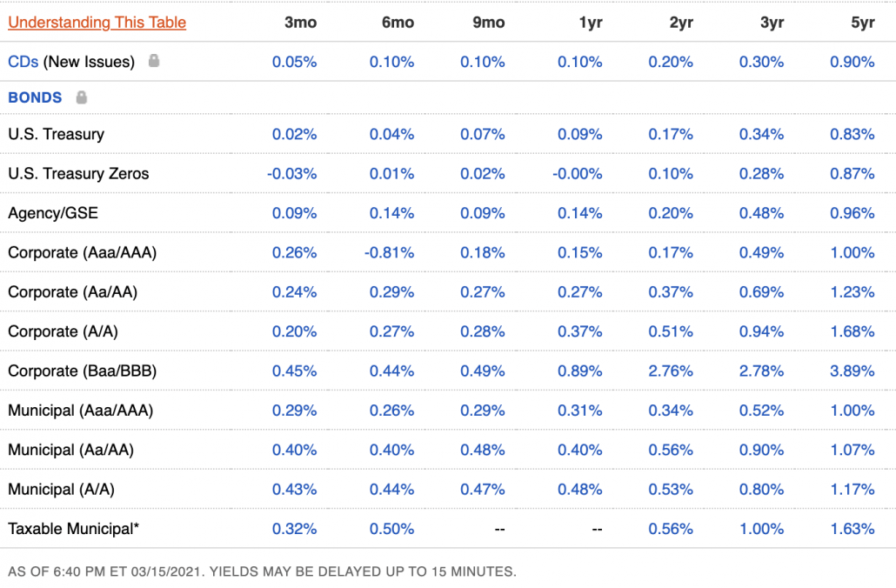Click U.S. Treasury Zeros 3mo yield -0.03%
896x588 pixels.
tap(292, 174)
